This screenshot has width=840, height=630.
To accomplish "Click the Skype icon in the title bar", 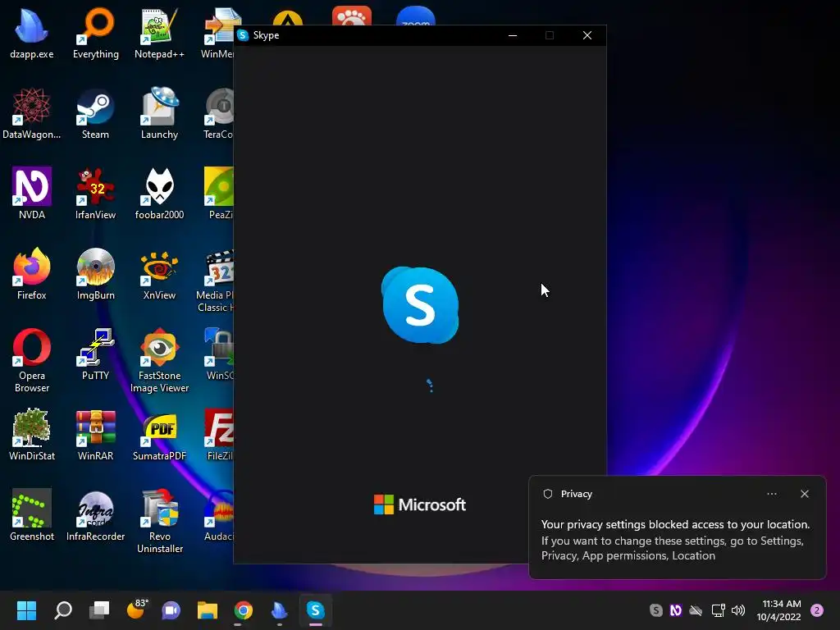I will [243, 35].
